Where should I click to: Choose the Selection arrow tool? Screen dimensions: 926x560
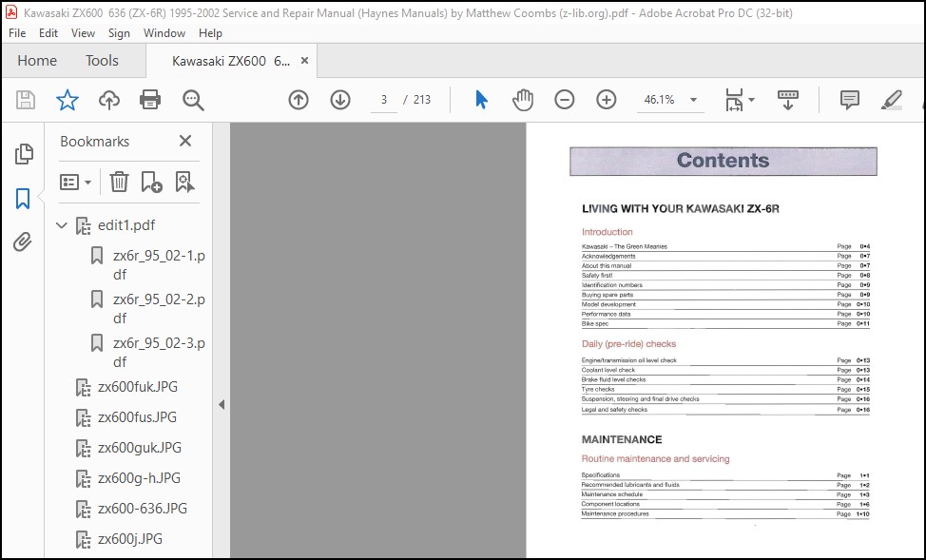[x=481, y=100]
